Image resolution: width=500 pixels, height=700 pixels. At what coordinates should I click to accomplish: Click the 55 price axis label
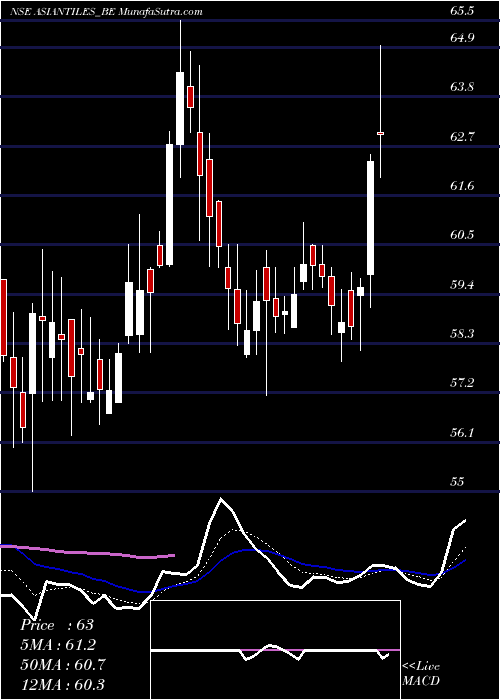(x=458, y=481)
